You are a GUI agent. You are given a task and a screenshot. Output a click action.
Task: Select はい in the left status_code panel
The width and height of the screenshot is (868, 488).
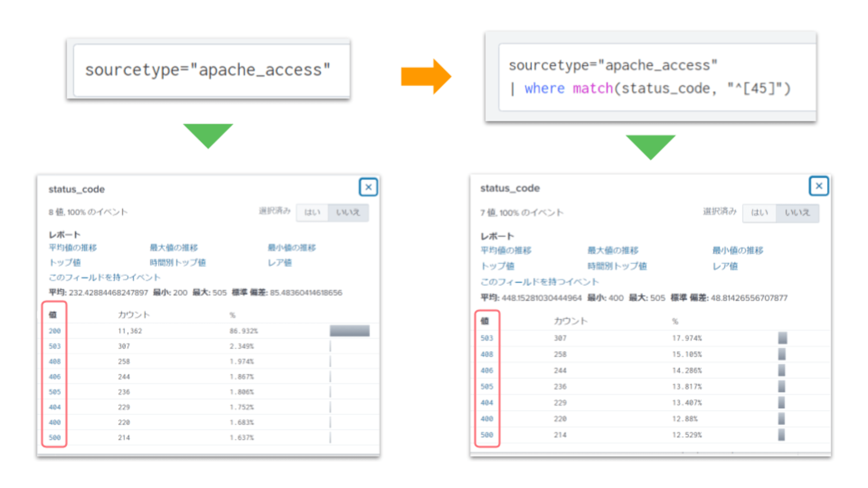coord(312,213)
